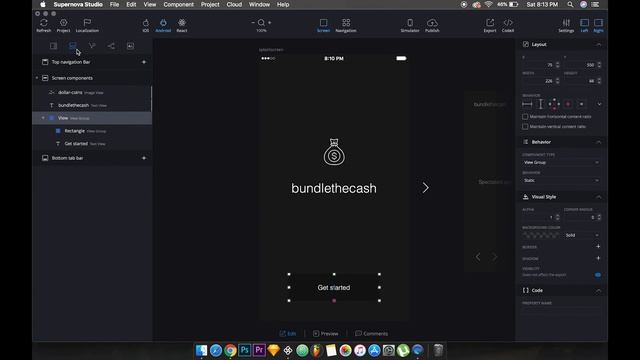Adjust the alpha value stepper
This screenshot has width=640, height=360.
558,217
